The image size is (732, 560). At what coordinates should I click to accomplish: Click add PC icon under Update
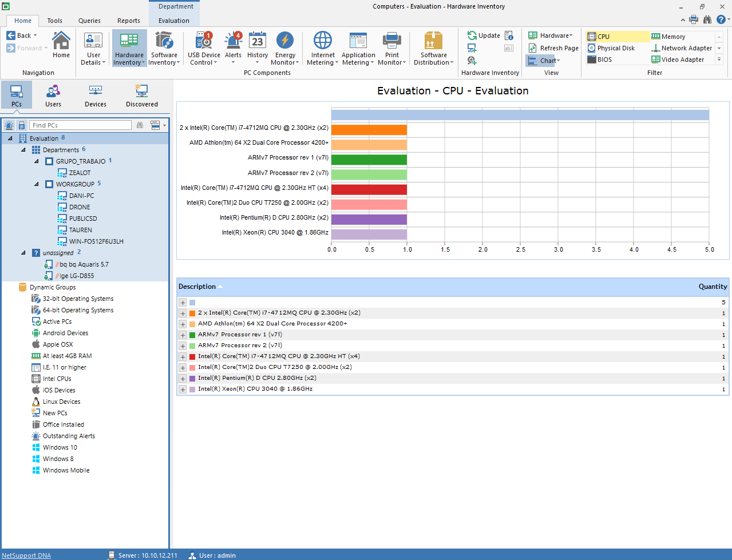472,48
